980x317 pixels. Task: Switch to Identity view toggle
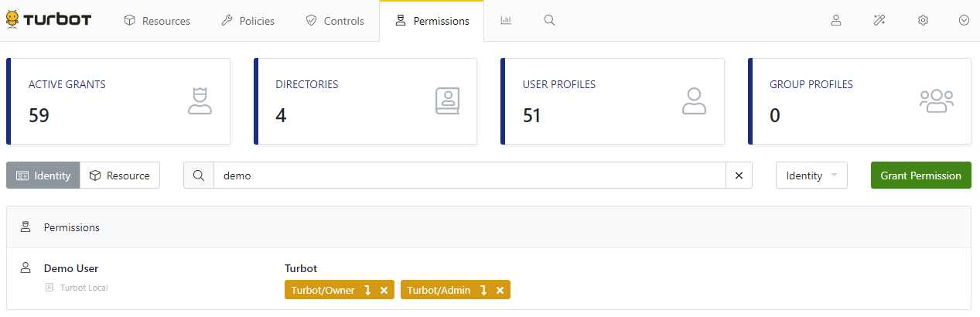pyautogui.click(x=43, y=176)
